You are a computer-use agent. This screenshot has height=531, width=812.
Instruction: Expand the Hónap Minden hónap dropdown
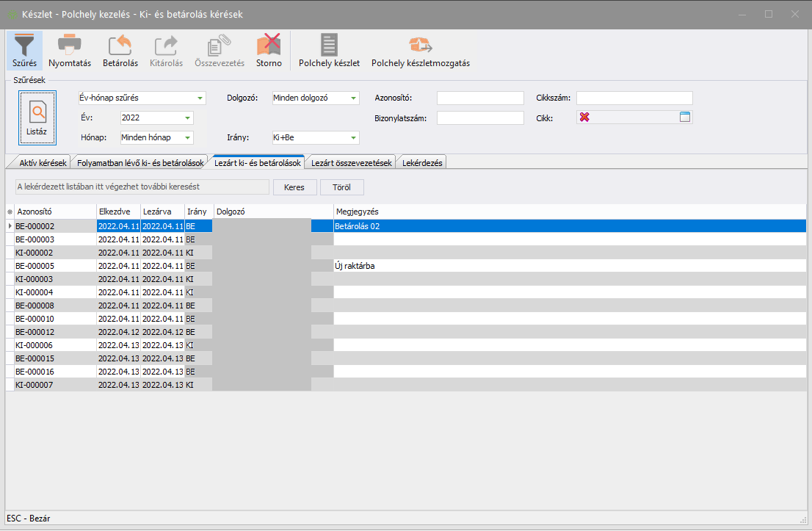coord(187,137)
